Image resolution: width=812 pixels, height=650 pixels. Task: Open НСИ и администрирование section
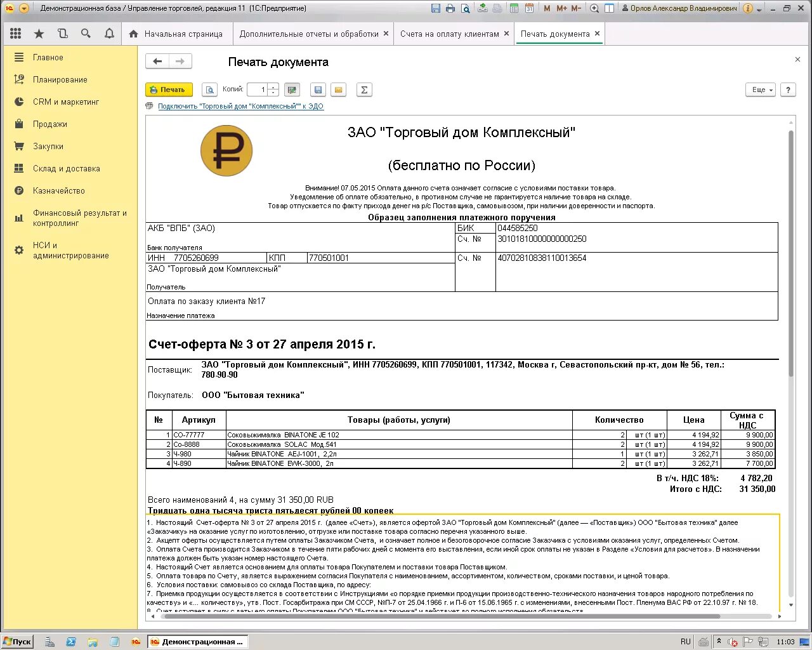point(70,250)
